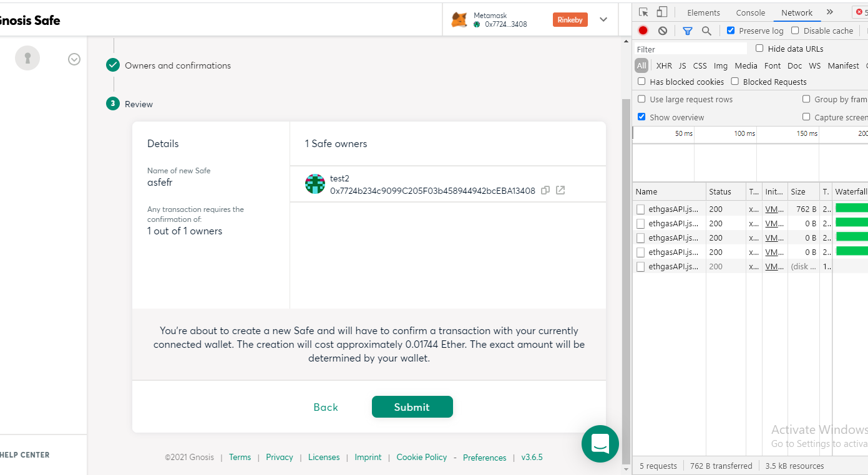This screenshot has width=868, height=475.
Task: Copy the test2 owner address
Action: pyautogui.click(x=545, y=190)
